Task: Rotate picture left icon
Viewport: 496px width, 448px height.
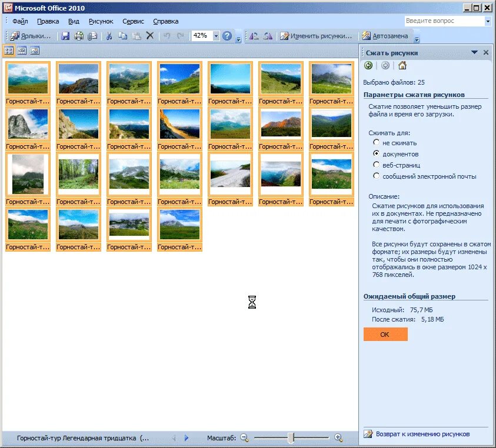Action: pos(254,36)
